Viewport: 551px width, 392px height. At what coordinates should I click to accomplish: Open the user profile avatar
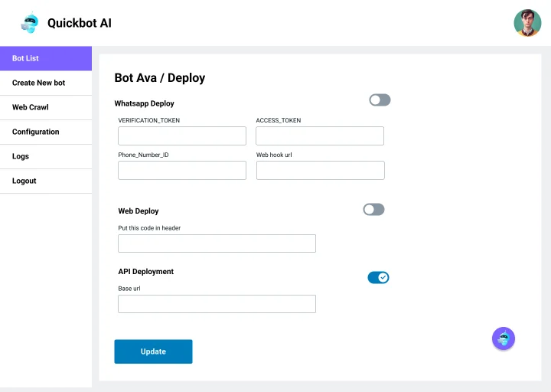(x=527, y=23)
